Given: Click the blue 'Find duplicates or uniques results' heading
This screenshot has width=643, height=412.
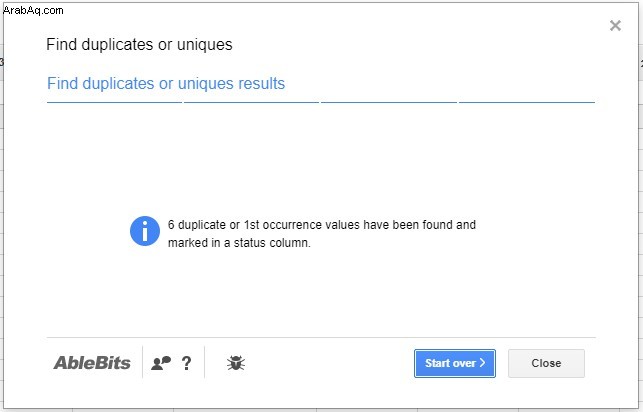Looking at the screenshot, I should [x=166, y=84].
